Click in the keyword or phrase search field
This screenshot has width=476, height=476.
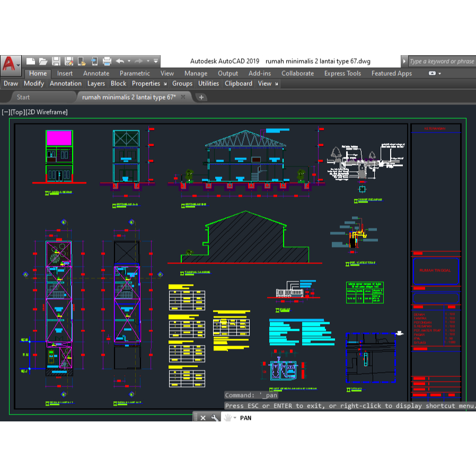(x=442, y=61)
